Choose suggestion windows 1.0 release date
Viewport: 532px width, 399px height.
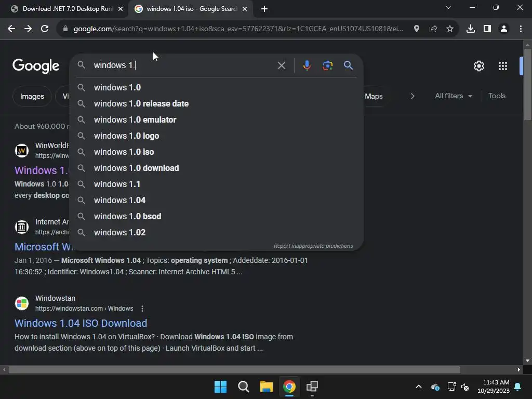(217, 103)
